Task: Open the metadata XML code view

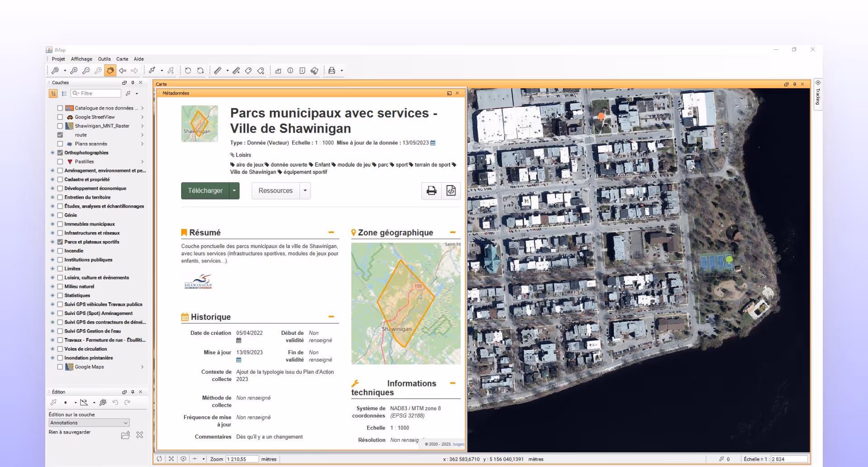Action: (x=451, y=191)
